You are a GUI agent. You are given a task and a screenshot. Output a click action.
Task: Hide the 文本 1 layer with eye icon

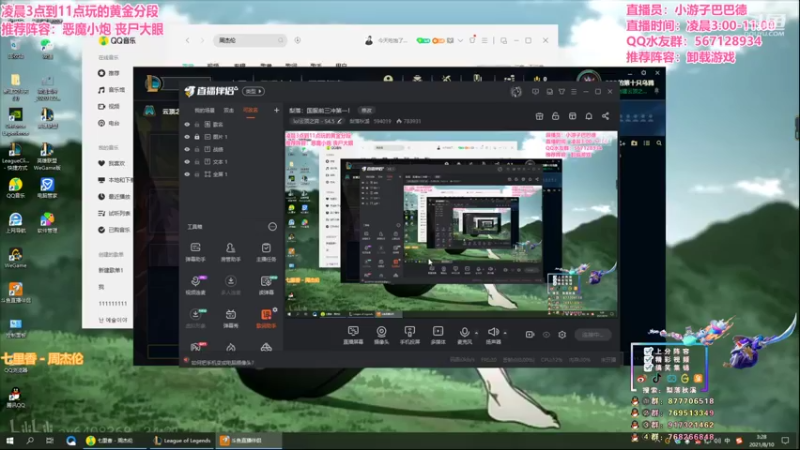point(187,162)
